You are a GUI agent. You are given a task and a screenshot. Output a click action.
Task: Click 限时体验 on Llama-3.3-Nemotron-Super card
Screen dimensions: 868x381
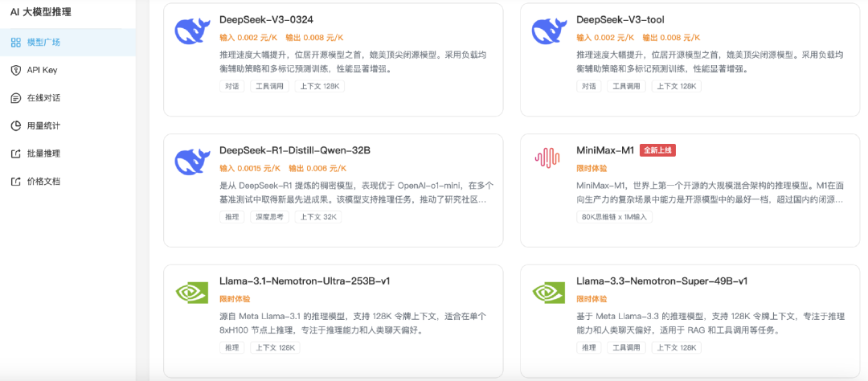tap(592, 299)
